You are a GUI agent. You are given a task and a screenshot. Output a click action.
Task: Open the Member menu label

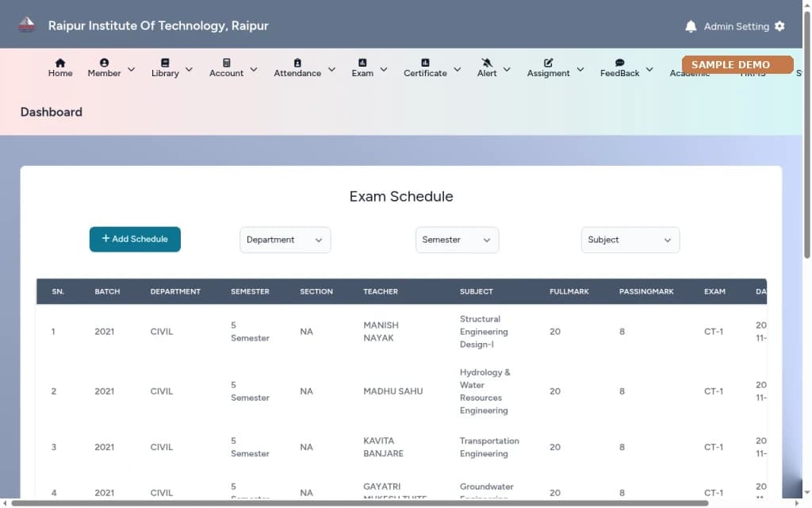[x=104, y=74]
